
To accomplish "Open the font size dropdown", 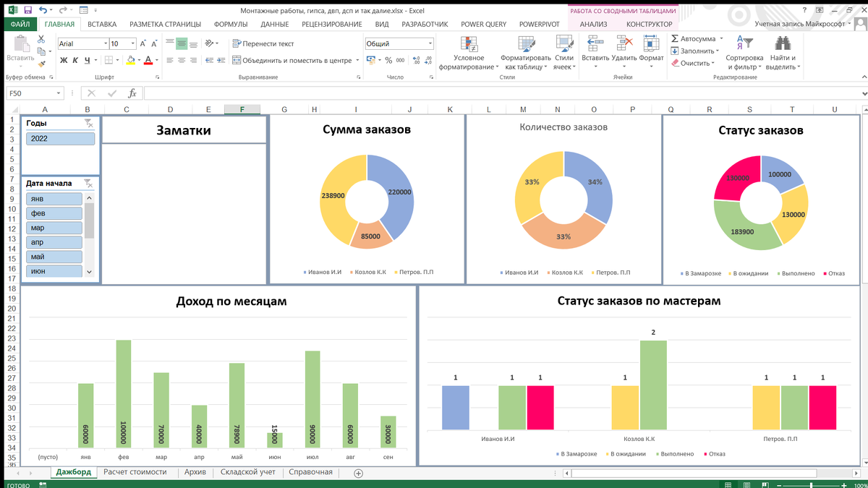I will 133,44.
